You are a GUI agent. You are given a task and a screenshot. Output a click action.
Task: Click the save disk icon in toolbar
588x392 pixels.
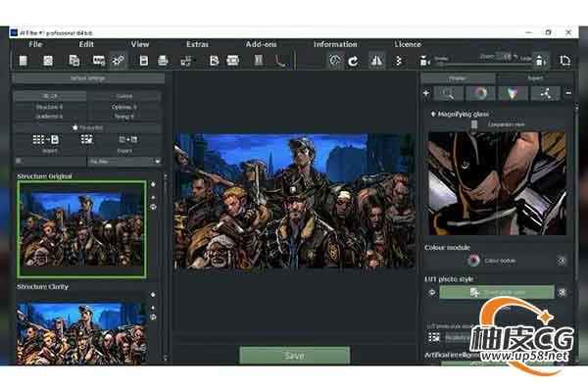click(144, 61)
